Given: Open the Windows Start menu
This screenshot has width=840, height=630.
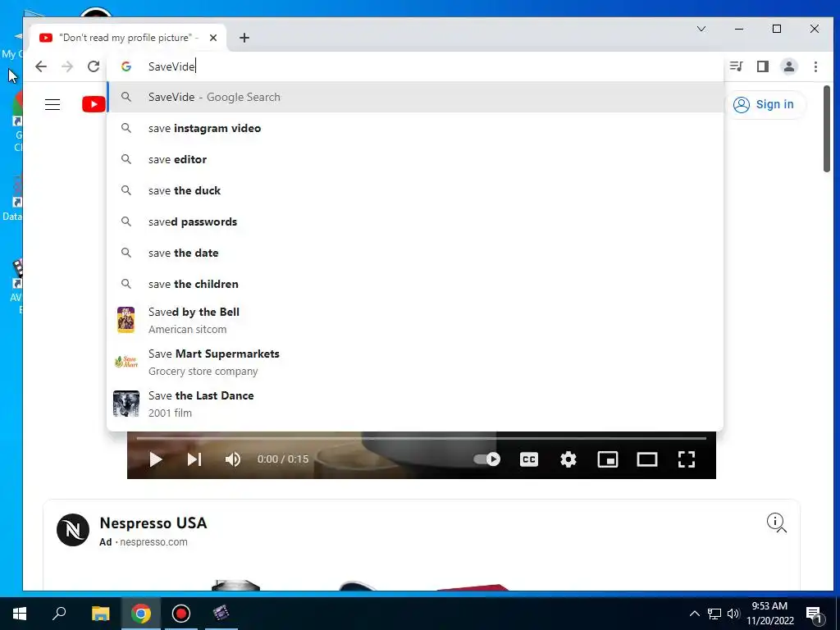Looking at the screenshot, I should click(x=20, y=614).
